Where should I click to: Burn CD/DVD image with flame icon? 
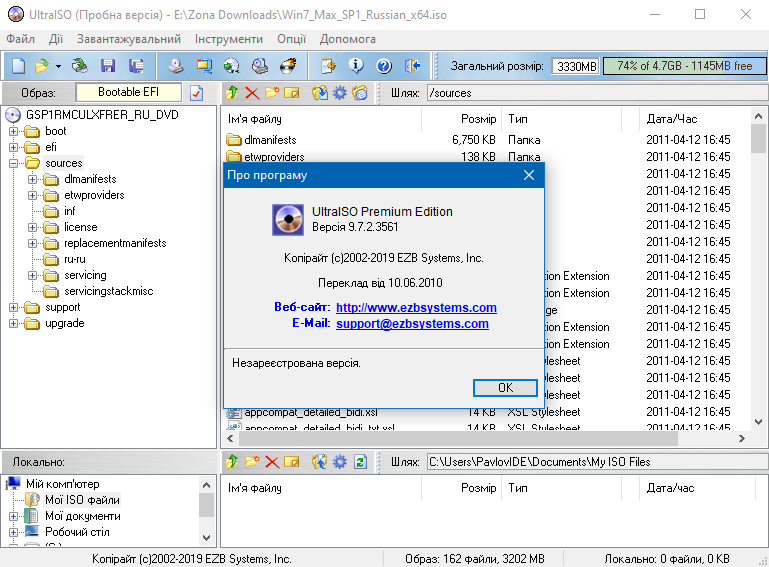[x=288, y=66]
